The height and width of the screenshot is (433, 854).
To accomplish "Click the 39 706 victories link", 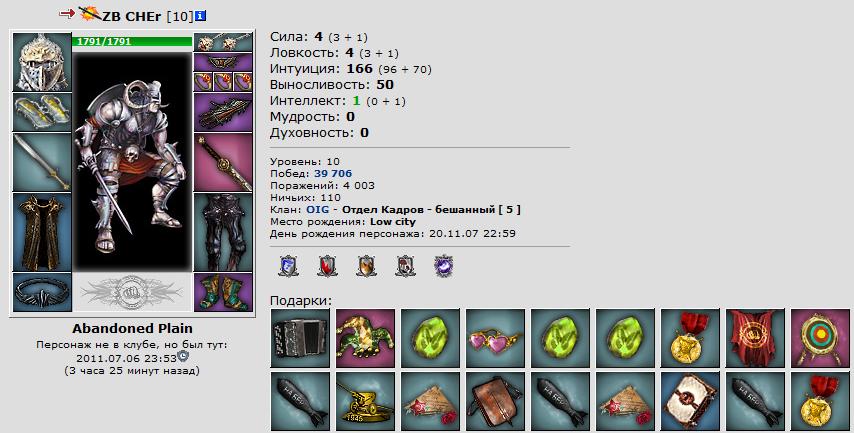I will coord(333,173).
